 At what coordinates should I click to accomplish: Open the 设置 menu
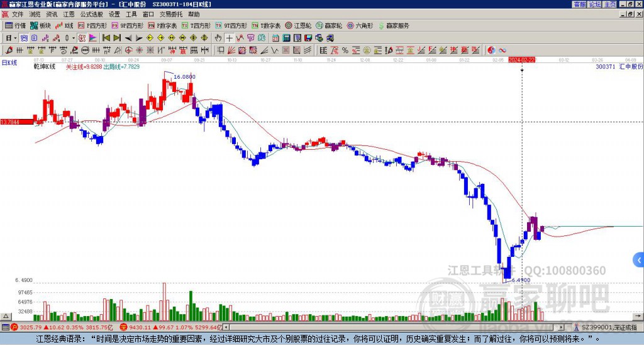click(114, 14)
